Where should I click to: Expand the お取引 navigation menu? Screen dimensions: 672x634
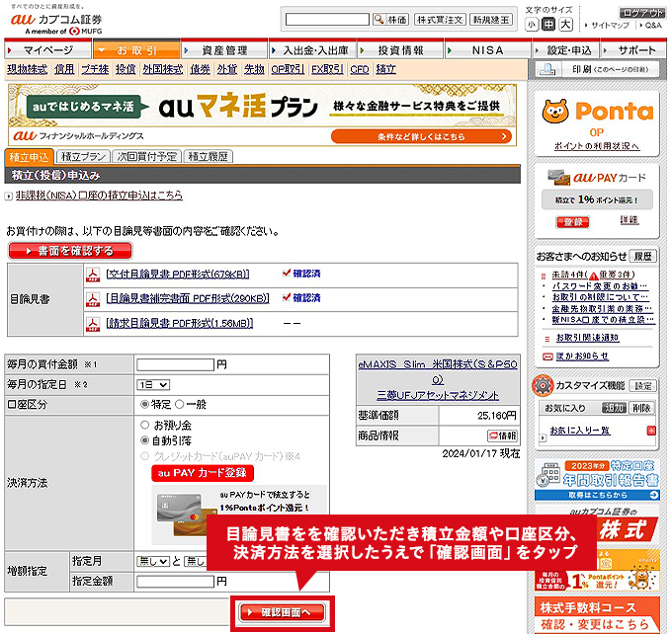[135, 50]
